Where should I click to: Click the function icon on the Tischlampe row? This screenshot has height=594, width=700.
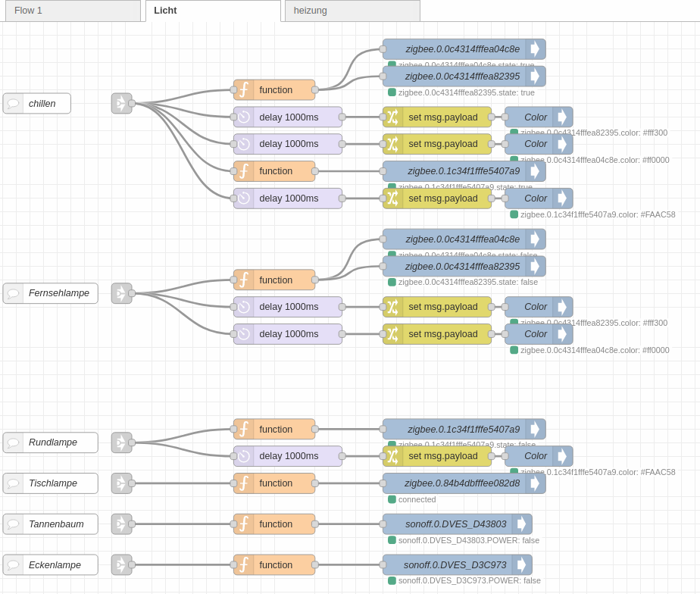point(244,483)
